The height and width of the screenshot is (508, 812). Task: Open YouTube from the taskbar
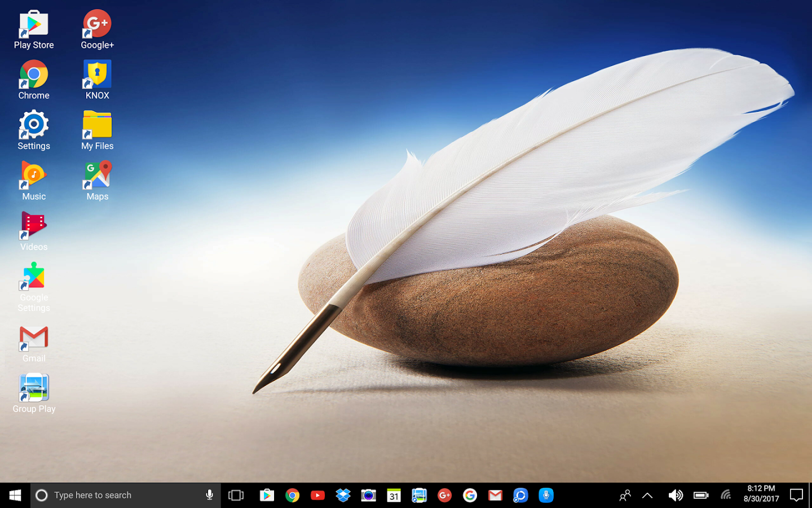point(317,495)
